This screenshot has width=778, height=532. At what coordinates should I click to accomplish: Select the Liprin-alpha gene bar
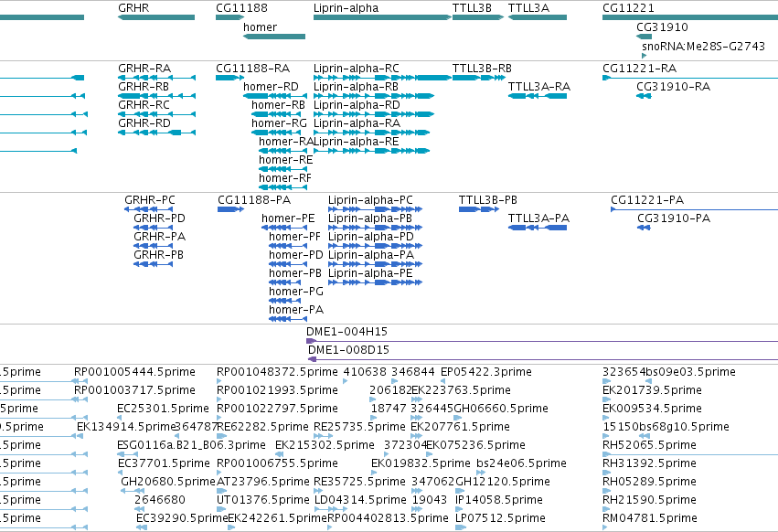click(x=382, y=17)
